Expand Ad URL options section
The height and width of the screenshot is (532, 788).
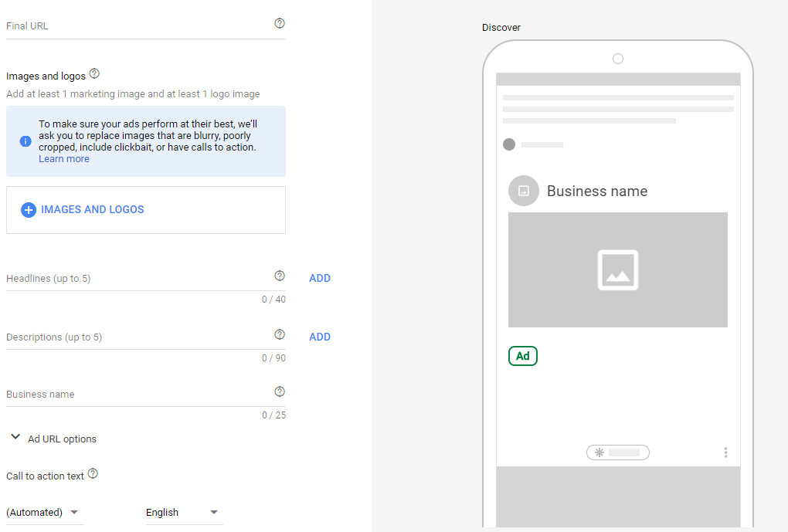pyautogui.click(x=54, y=439)
